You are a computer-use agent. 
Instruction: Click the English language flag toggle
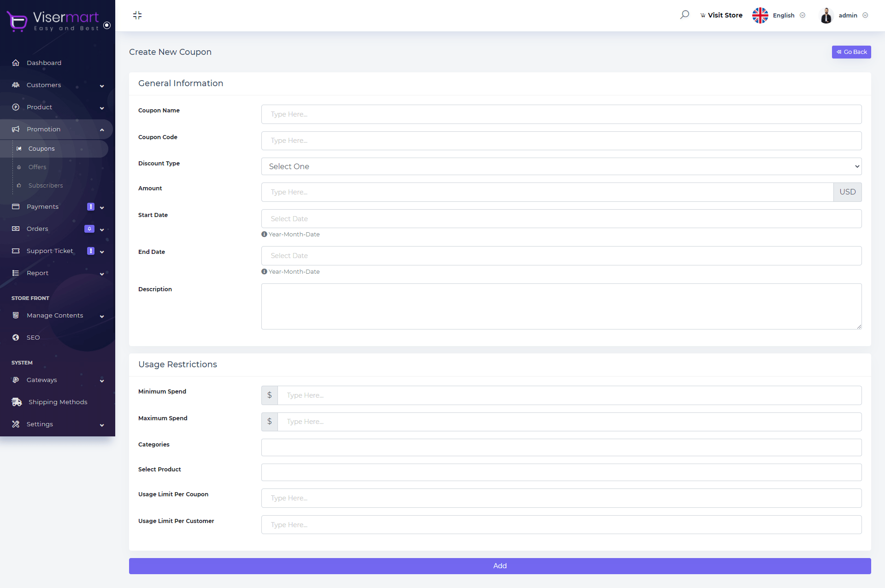coord(760,15)
